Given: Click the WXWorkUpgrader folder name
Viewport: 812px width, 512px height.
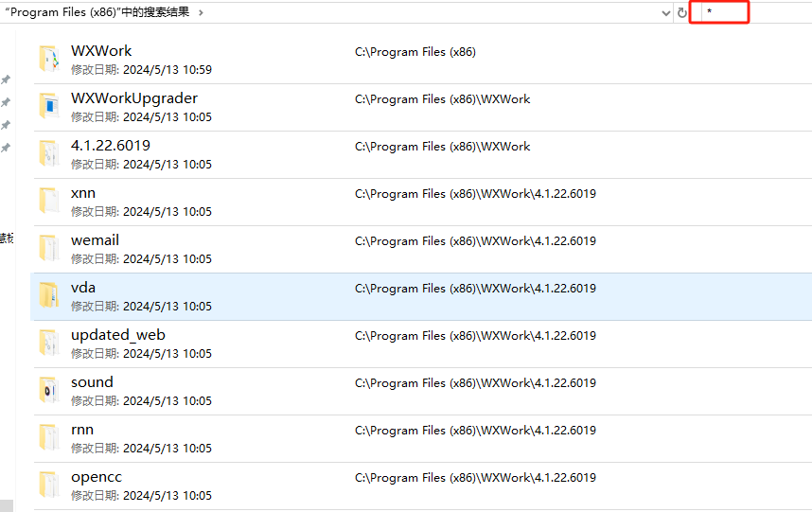Looking at the screenshot, I should coord(134,98).
